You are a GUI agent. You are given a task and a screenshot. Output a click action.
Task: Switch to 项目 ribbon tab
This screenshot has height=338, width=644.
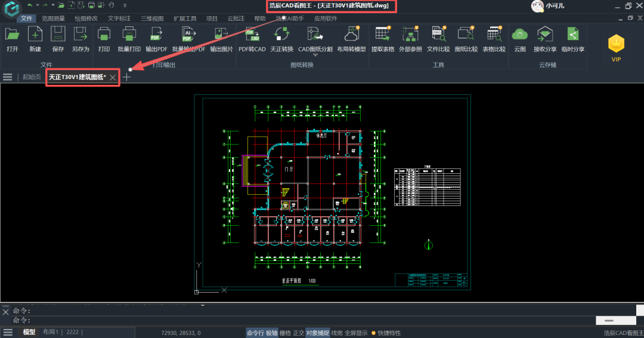[212, 19]
